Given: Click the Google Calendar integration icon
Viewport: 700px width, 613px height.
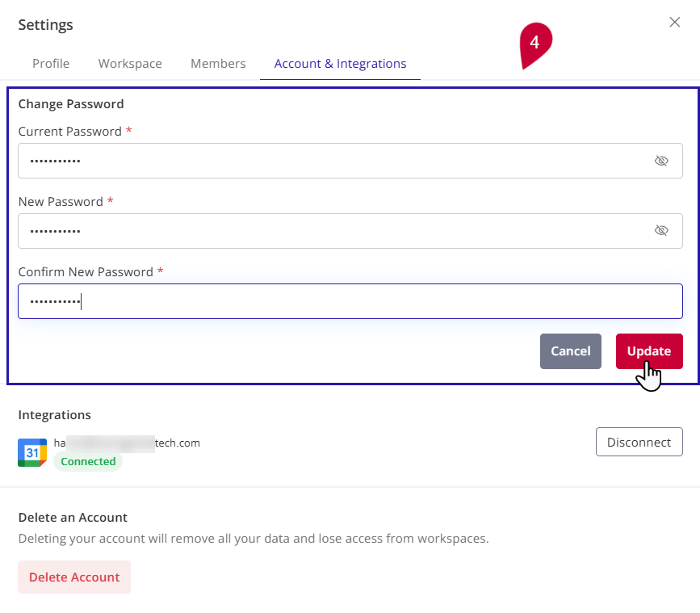Looking at the screenshot, I should pyautogui.click(x=32, y=453).
